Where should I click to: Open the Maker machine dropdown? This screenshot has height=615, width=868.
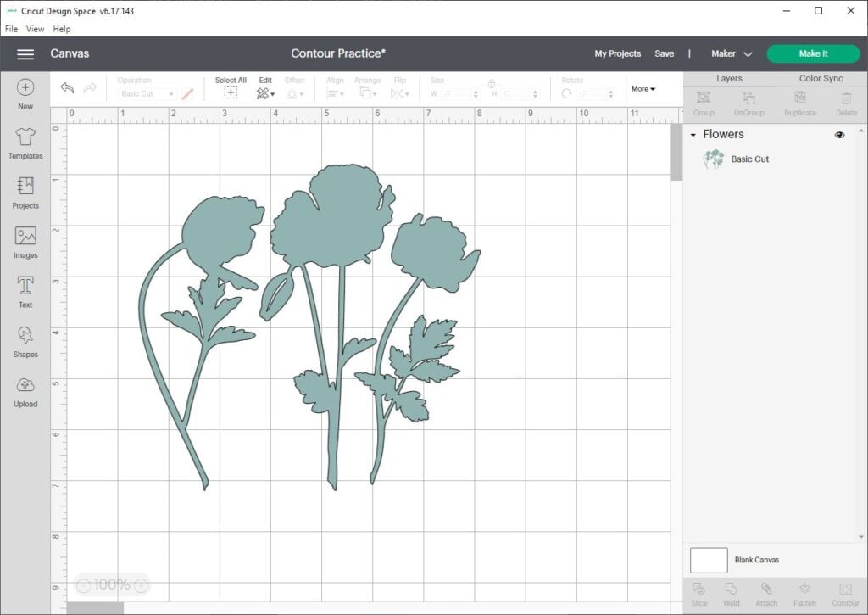732,53
